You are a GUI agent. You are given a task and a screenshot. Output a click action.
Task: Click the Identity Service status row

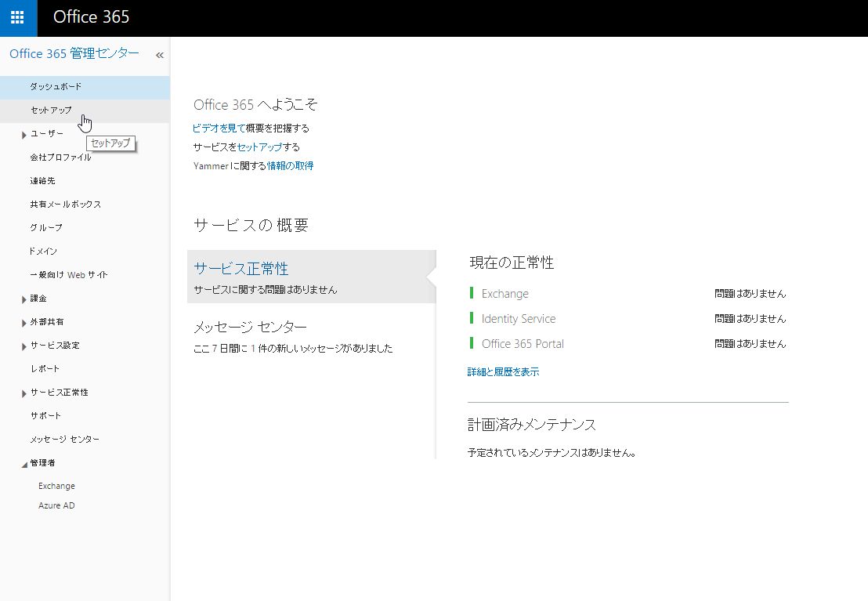click(x=628, y=318)
